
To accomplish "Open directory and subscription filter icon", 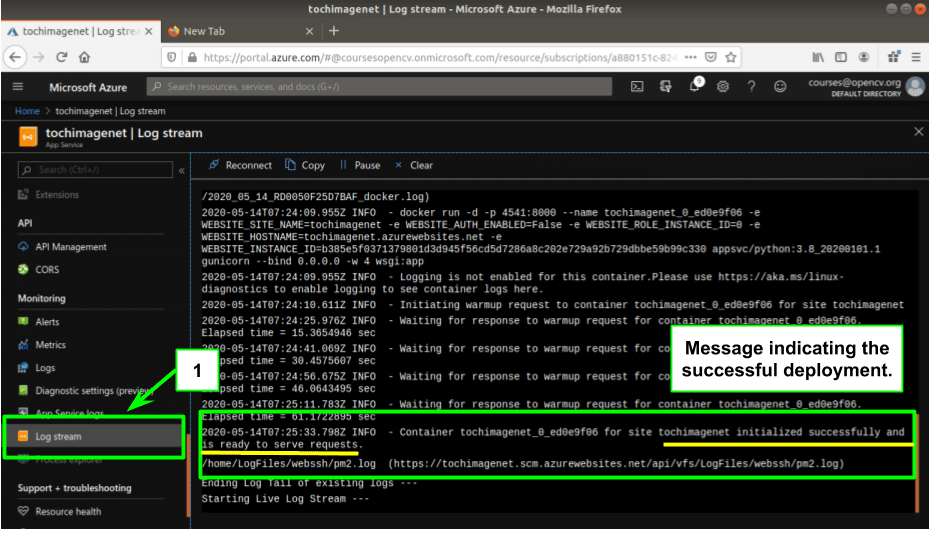I will [665, 87].
